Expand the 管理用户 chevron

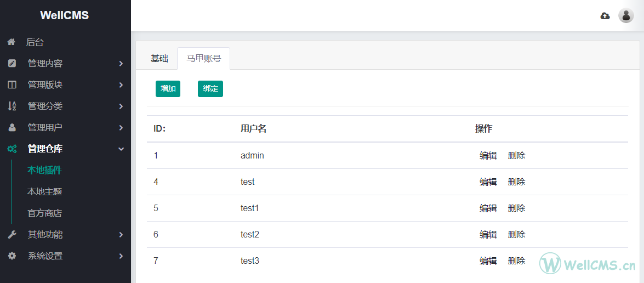[121, 127]
